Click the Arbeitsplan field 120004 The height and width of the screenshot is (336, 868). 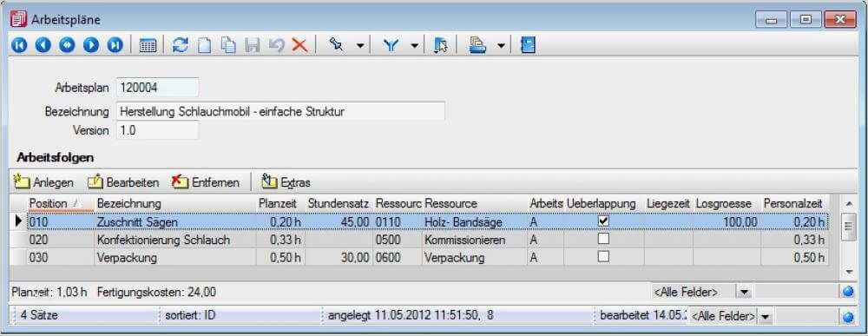158,88
